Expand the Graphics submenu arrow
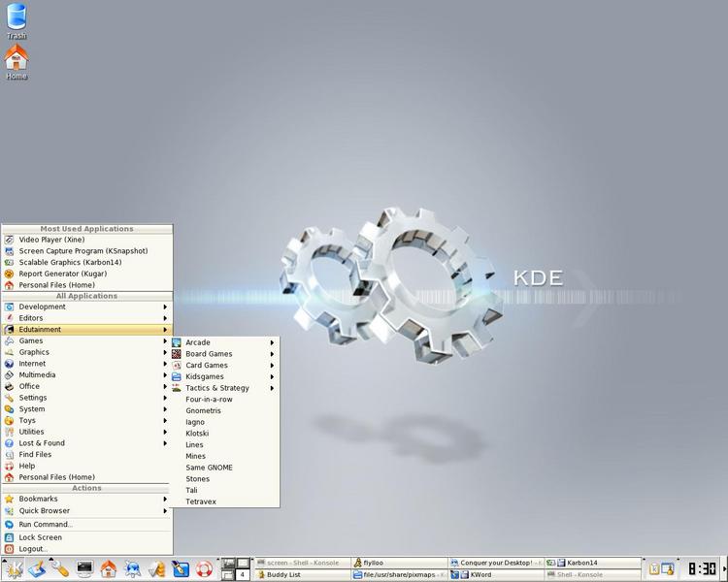Viewport: 728px width, 582px height. [165, 352]
